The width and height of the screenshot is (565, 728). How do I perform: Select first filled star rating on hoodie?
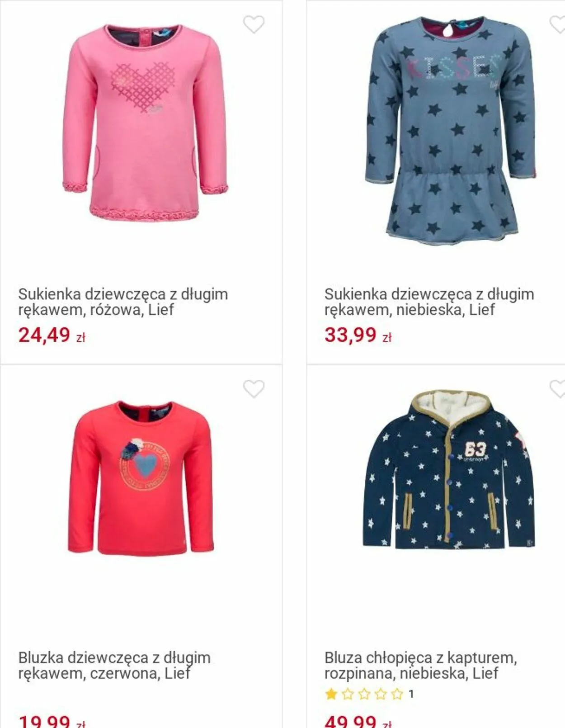(331, 694)
